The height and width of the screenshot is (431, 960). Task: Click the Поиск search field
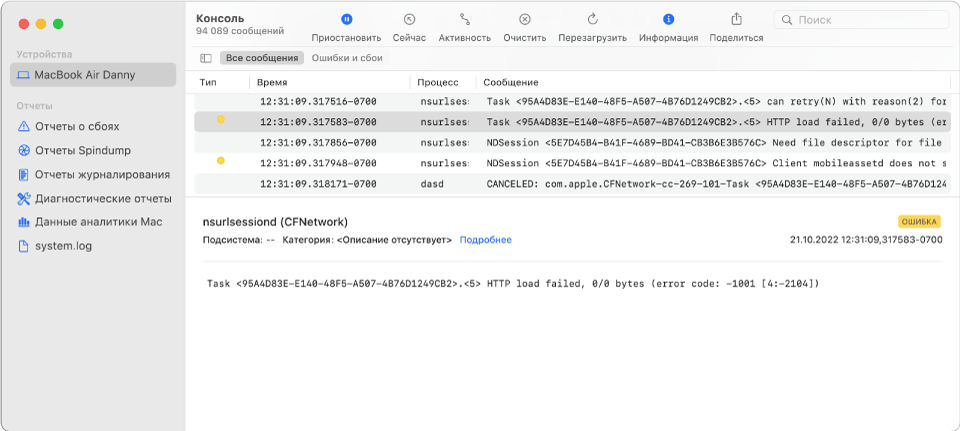click(861, 20)
